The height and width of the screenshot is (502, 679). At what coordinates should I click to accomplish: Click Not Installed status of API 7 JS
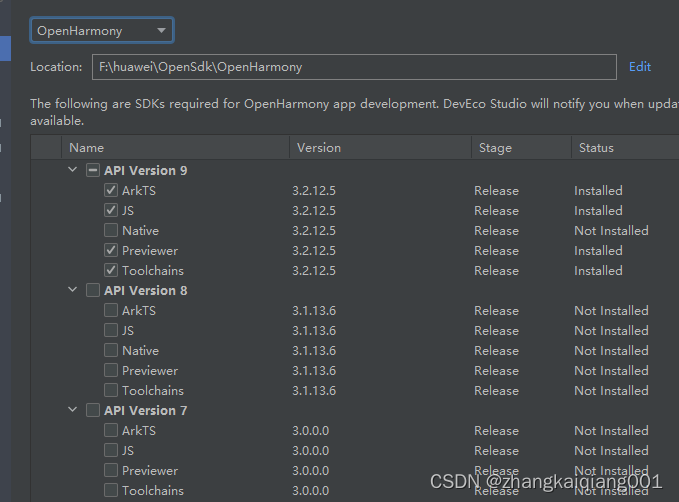(611, 450)
